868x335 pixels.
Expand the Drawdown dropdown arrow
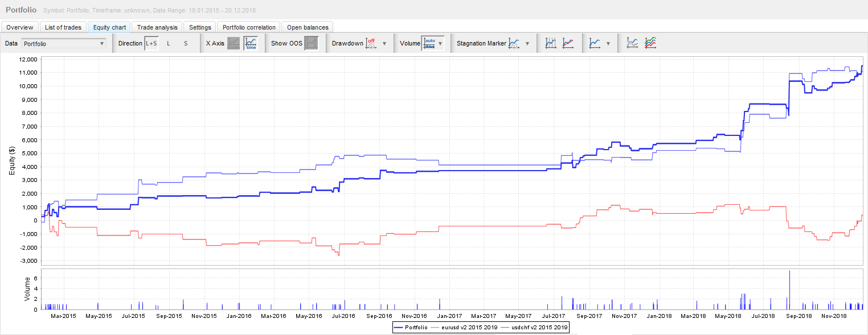pyautogui.click(x=384, y=44)
